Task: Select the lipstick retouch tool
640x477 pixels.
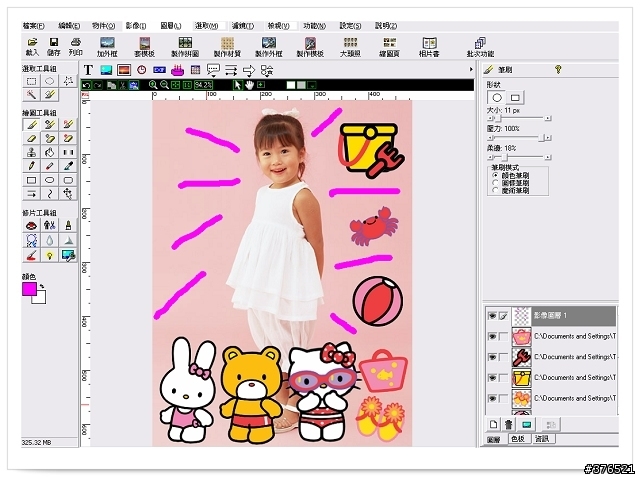Action: 68,225
